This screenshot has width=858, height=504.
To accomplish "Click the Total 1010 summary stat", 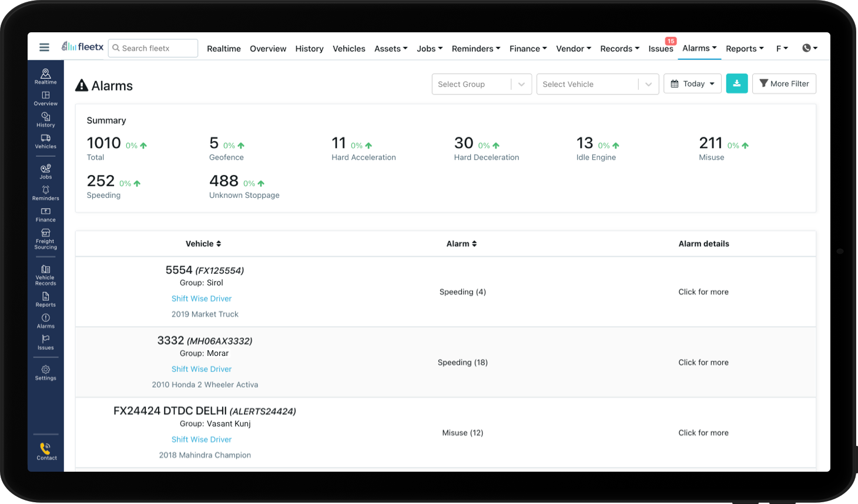I will pyautogui.click(x=116, y=148).
